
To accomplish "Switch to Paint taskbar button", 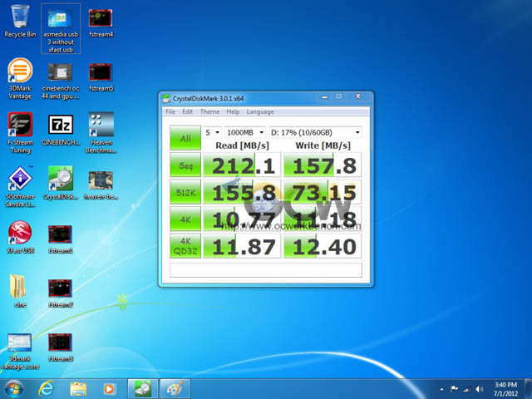I will pos(175,389).
